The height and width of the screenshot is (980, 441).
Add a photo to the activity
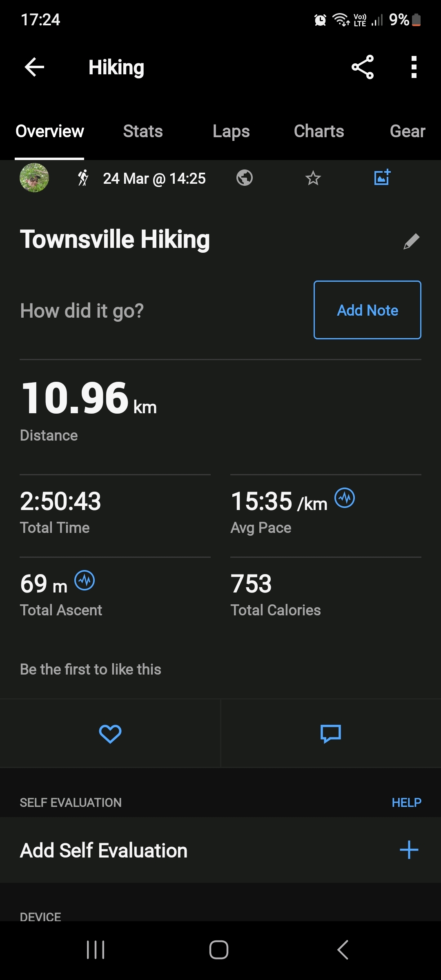382,178
